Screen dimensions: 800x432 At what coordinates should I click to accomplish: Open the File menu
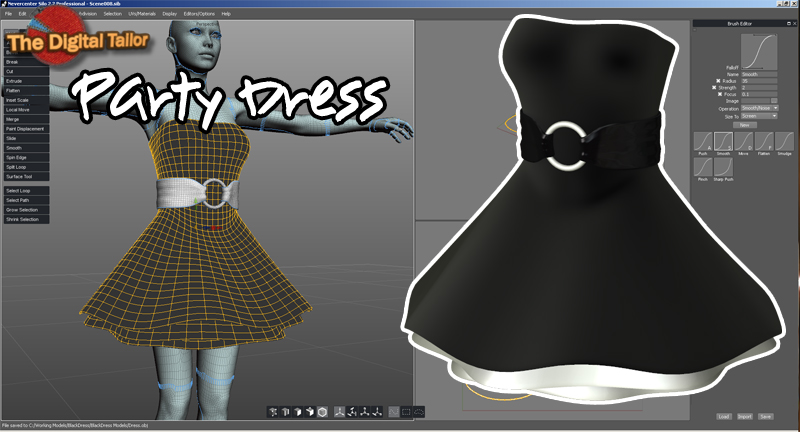coord(8,14)
